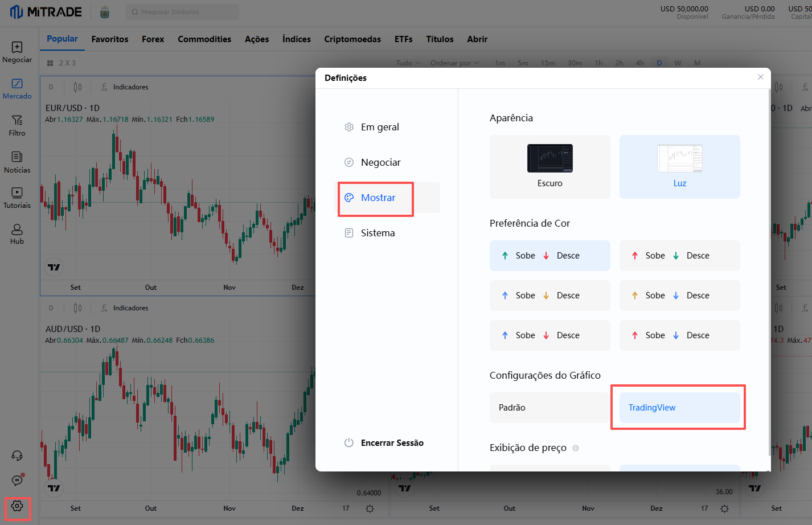Image resolution: width=812 pixels, height=525 pixels.
Task: Expand the Tudo filter dropdown
Action: 408,63
